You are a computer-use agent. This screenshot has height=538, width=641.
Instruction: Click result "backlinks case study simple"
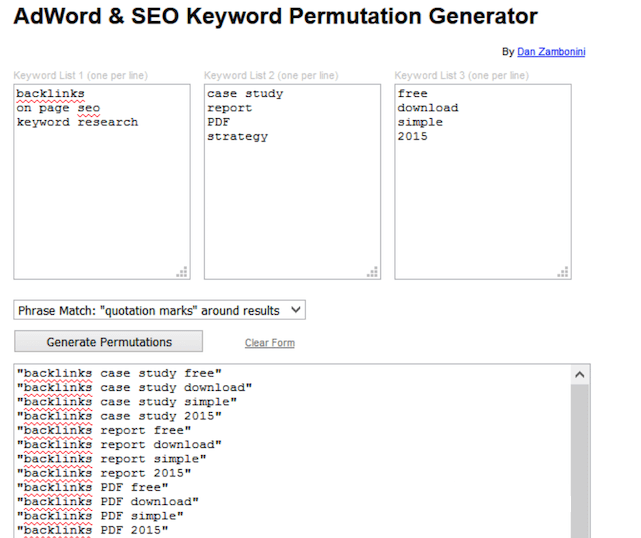click(127, 402)
